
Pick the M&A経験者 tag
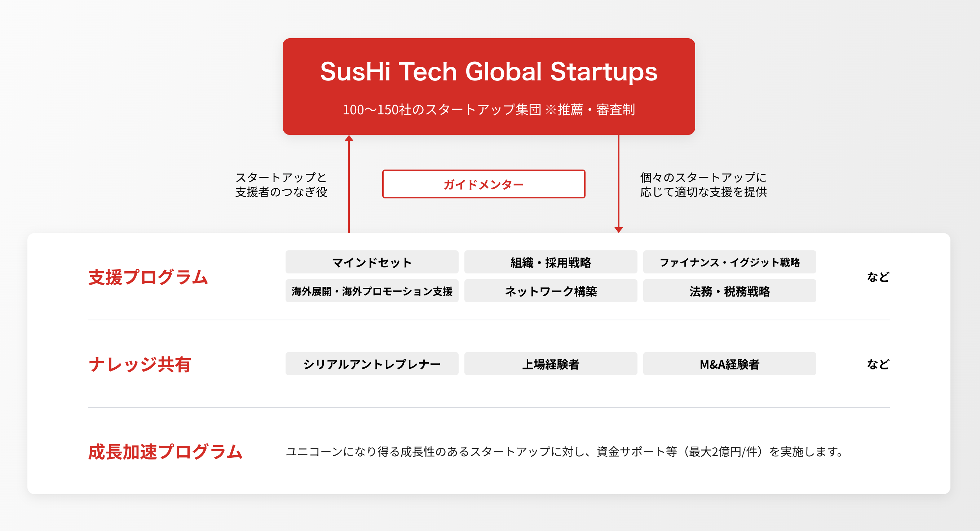(729, 364)
